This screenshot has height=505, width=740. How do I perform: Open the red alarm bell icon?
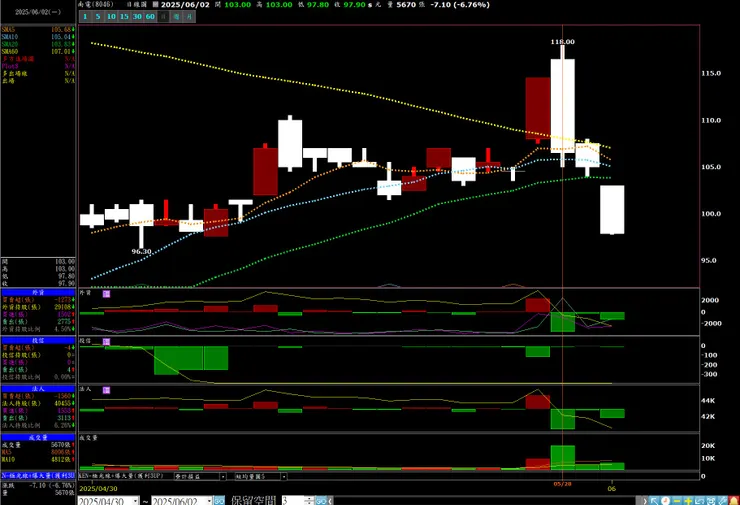tap(733, 500)
